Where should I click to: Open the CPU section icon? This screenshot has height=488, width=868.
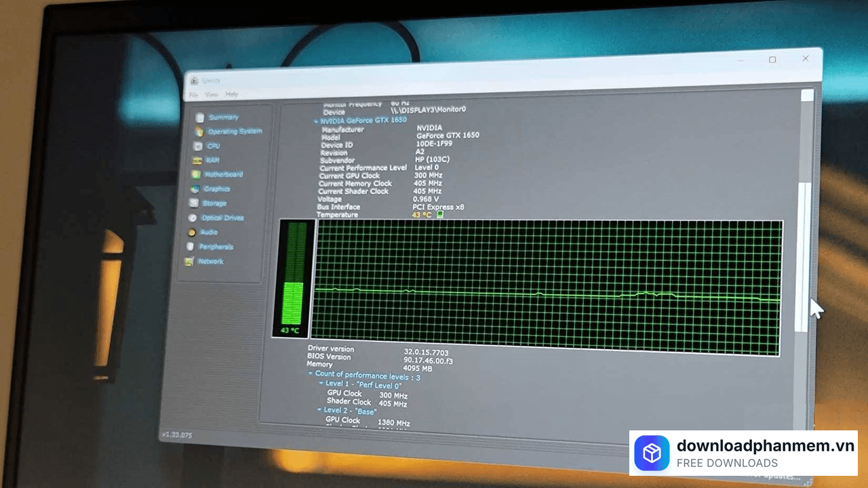pos(198,146)
